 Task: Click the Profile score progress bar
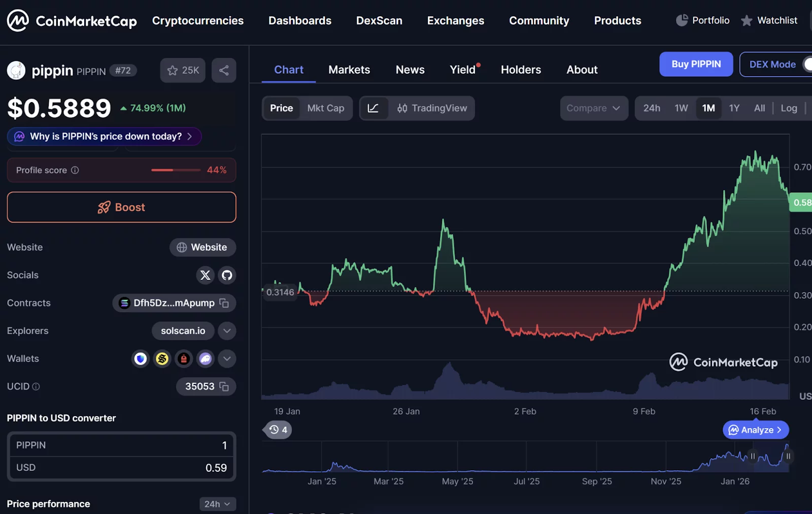tap(176, 170)
